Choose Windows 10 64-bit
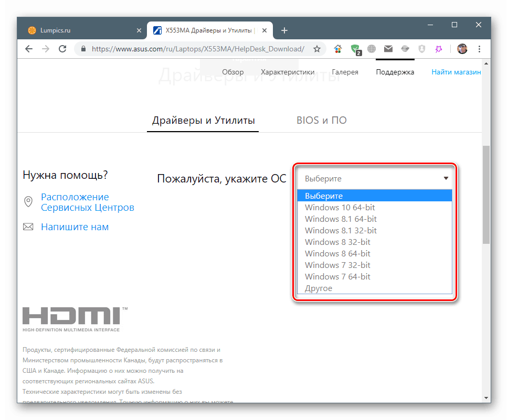 pyautogui.click(x=375, y=208)
